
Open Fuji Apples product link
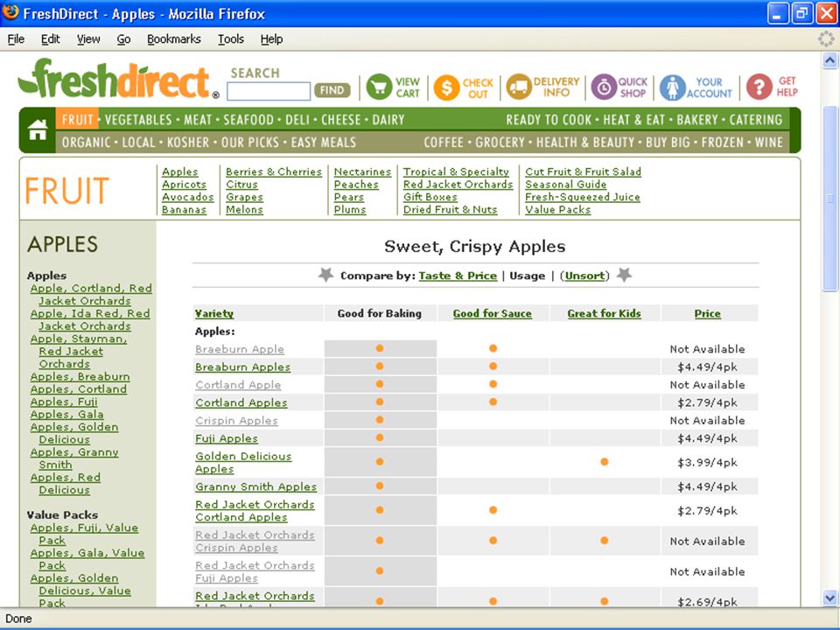coord(227,438)
